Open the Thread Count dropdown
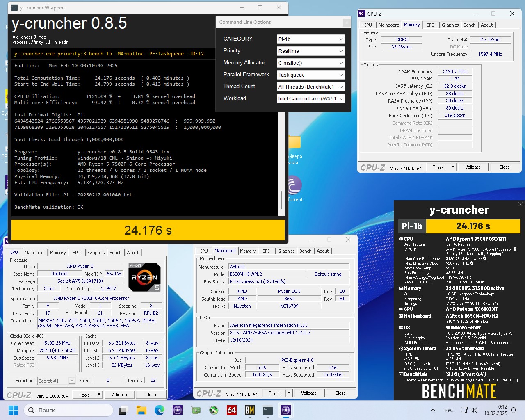This screenshot has height=420, width=525. (311, 87)
